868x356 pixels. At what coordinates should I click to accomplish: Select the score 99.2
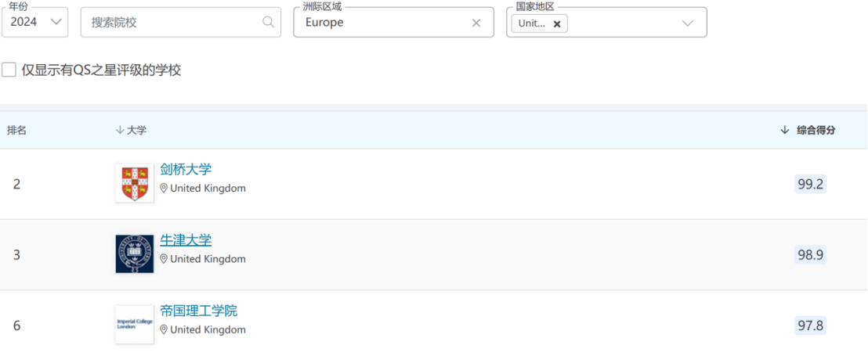(x=811, y=184)
